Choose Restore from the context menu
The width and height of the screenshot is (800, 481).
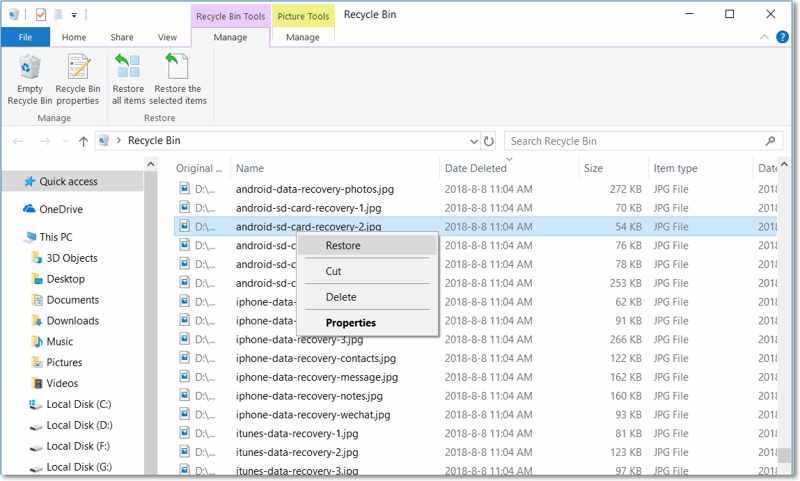coord(343,245)
